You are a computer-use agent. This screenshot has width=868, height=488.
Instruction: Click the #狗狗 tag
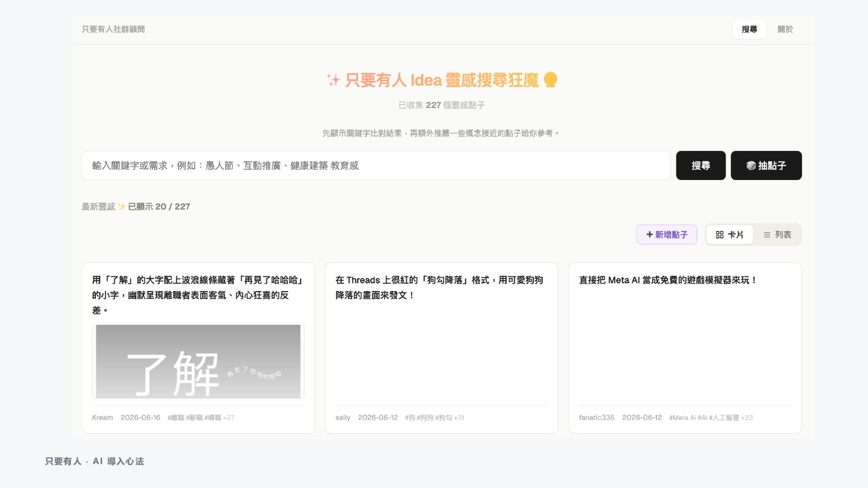pos(425,418)
